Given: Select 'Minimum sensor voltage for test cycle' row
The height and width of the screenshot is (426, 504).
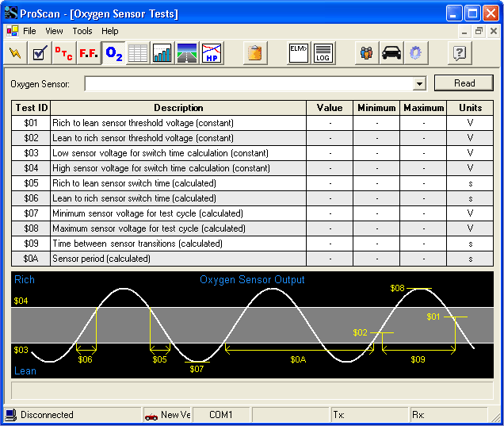Looking at the screenshot, I should click(252, 213).
